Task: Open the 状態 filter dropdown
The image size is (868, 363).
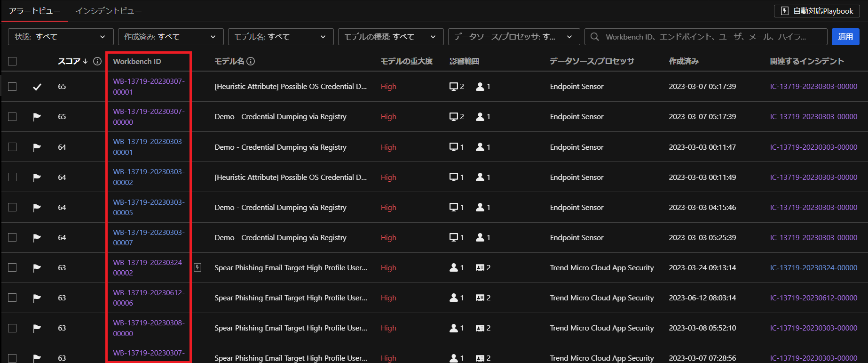Action: (x=61, y=37)
